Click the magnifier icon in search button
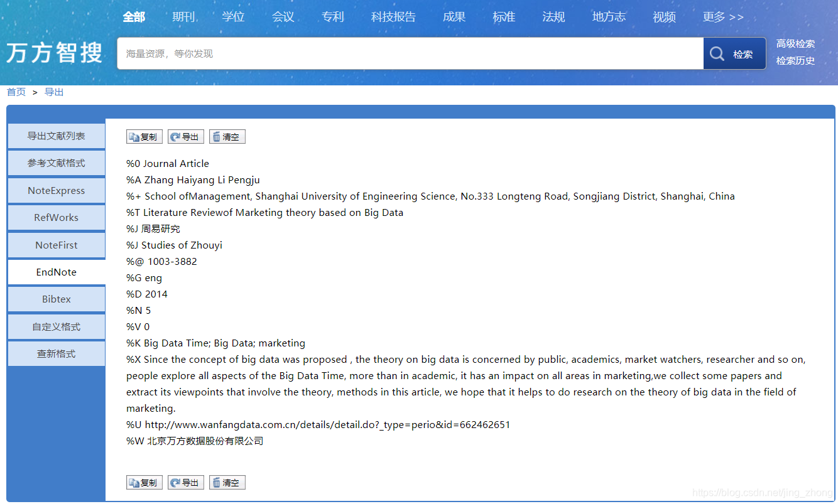The height and width of the screenshot is (504, 838). point(717,54)
